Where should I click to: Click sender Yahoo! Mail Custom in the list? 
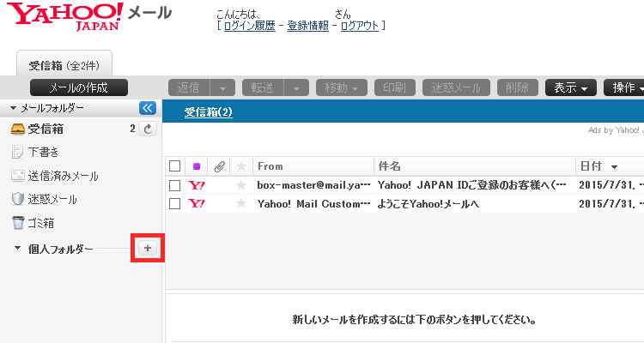[313, 204]
